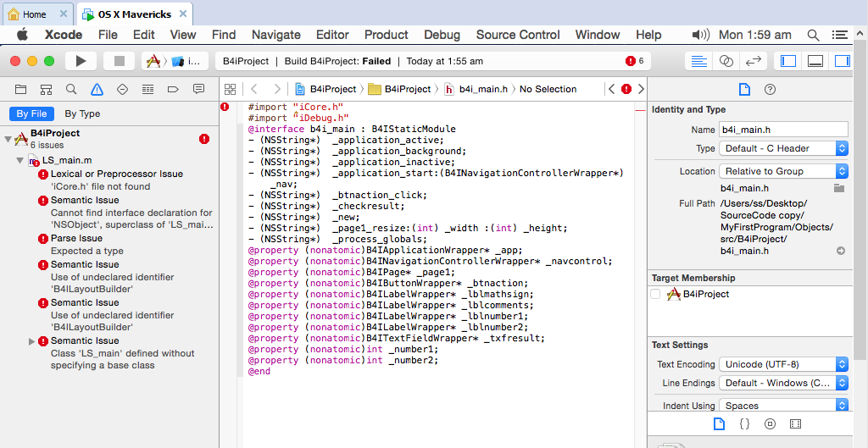Screen dimensions: 868x448
Task: Edit the Name field b4i_main.h
Action: click(783, 130)
